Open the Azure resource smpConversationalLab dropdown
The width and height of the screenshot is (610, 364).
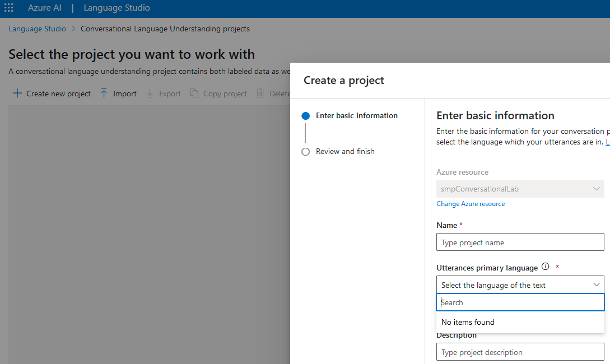[520, 189]
